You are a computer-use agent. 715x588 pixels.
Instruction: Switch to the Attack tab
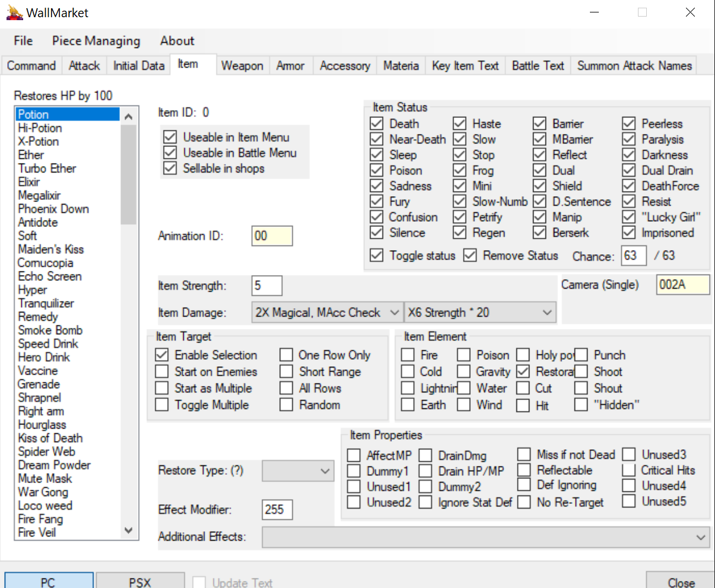click(84, 66)
